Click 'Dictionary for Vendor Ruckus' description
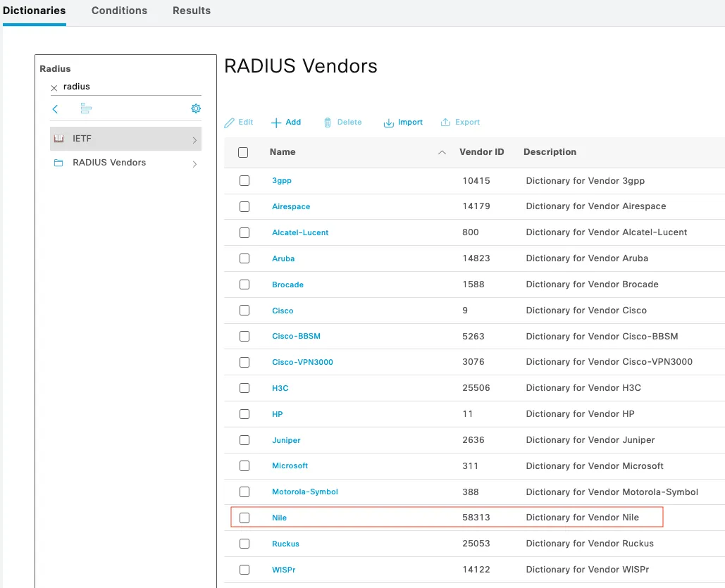The width and height of the screenshot is (725, 588). (590, 544)
